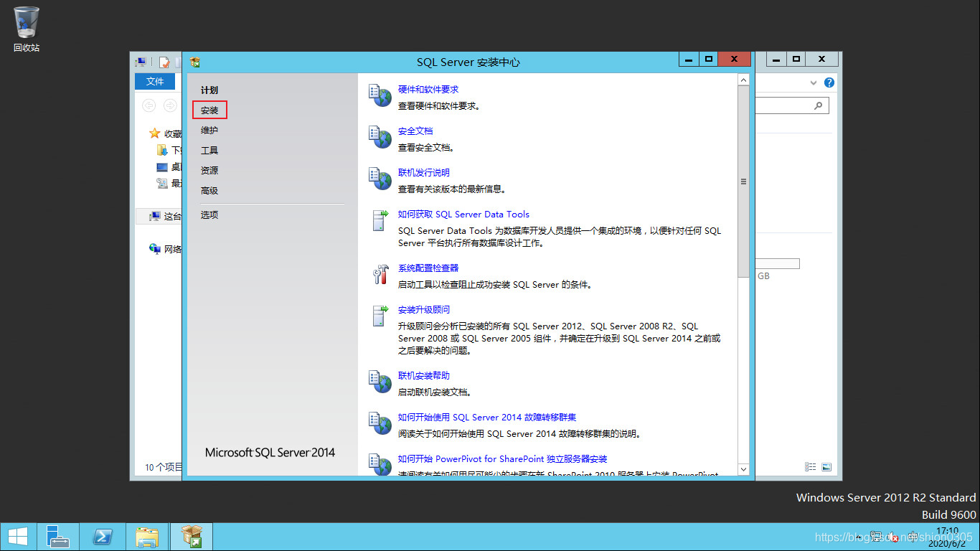Click the SQL Server setup taskbar icon

tap(192, 537)
